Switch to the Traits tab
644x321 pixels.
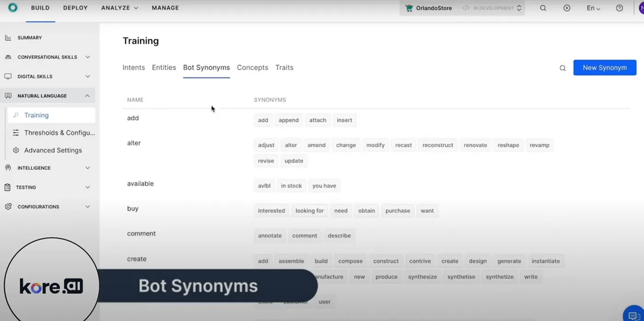[x=284, y=67]
